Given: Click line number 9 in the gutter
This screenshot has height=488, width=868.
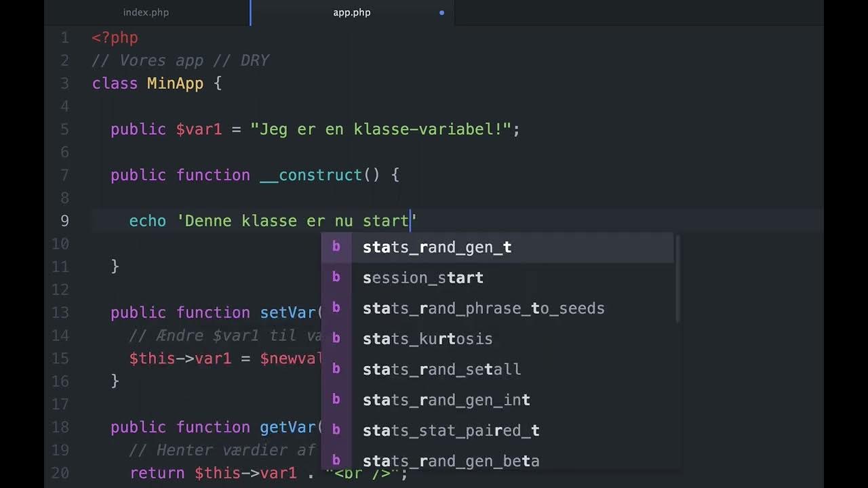Looking at the screenshot, I should click(x=64, y=220).
